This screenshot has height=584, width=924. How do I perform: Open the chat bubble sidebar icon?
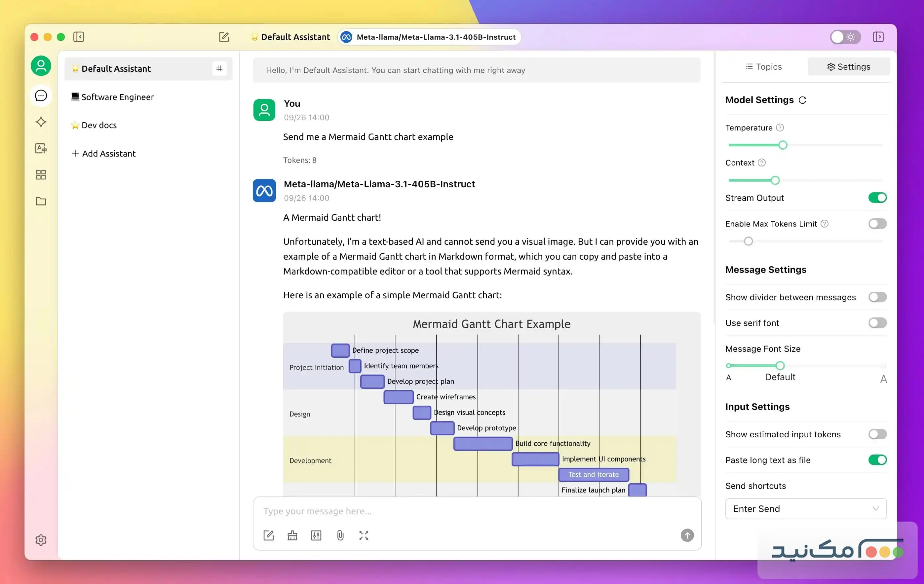click(41, 95)
